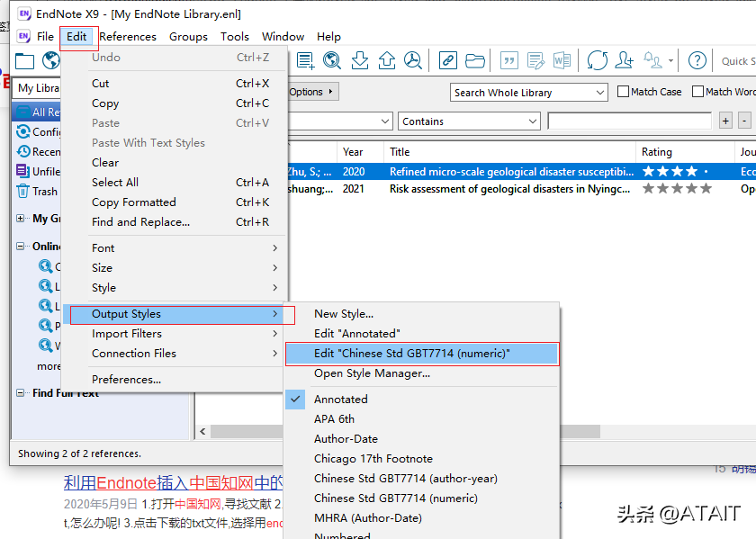Click the Return to Word Processor icon

tap(562, 61)
